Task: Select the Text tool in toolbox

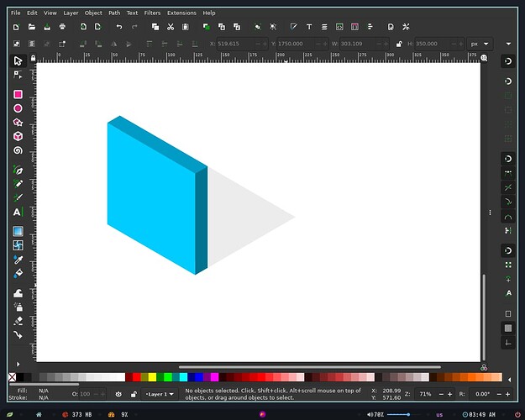Action: [x=18, y=212]
